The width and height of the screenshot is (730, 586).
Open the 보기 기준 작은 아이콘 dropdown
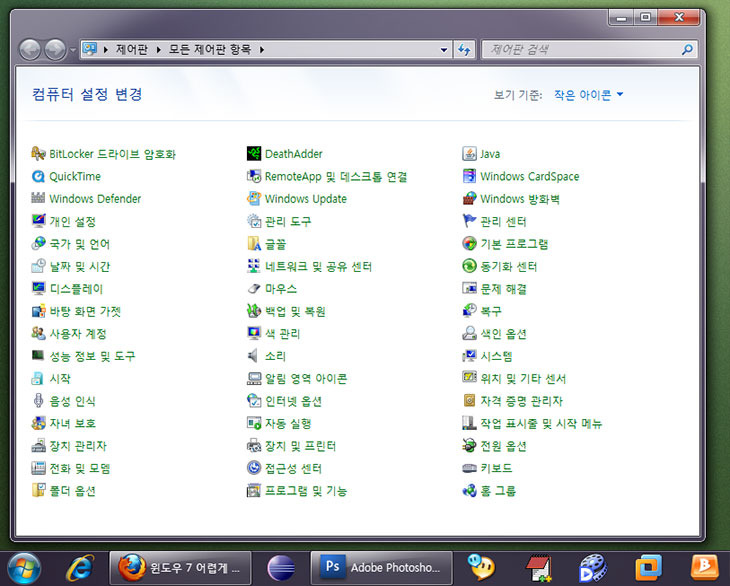click(x=588, y=95)
